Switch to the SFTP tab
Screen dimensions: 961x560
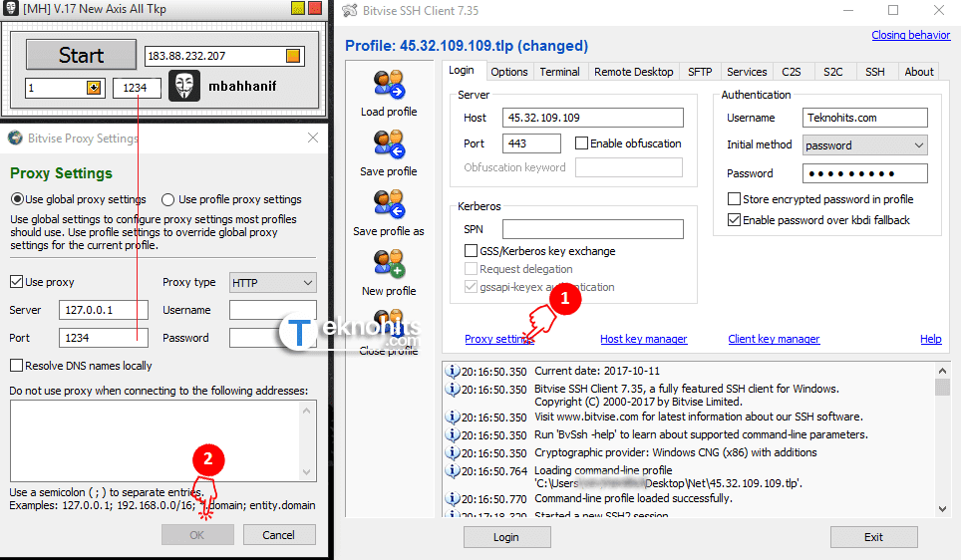coord(700,72)
